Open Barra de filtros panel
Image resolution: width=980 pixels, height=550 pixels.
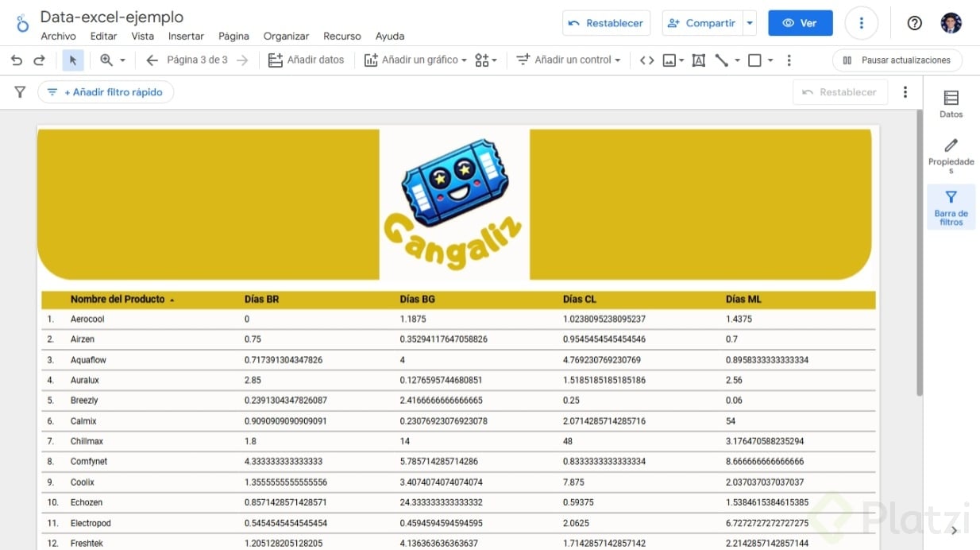[x=951, y=207]
